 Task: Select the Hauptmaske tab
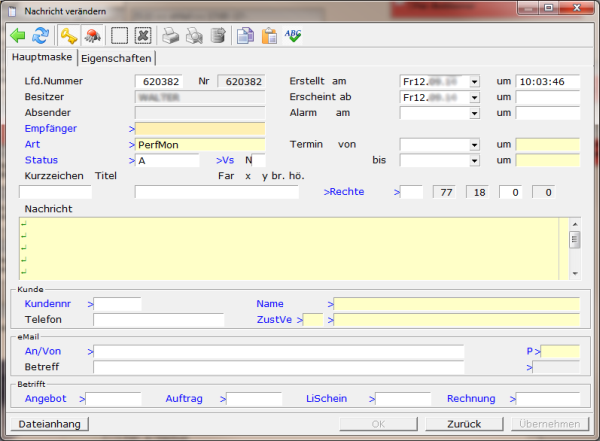42,58
